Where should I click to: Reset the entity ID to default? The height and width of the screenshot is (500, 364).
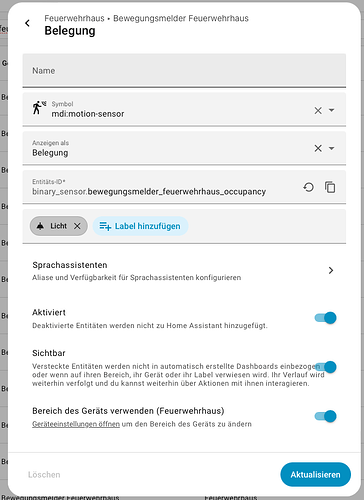(309, 187)
